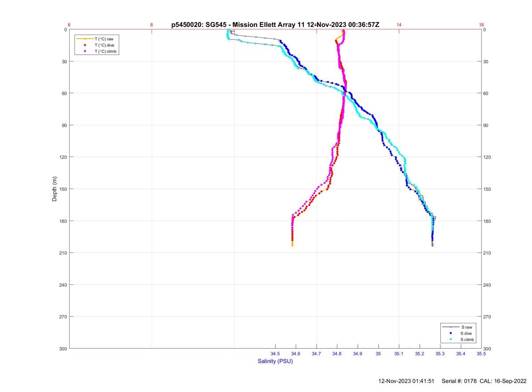The image size is (532, 392).
Task: Click salinity tick label 35.2
Action: click(x=419, y=353)
